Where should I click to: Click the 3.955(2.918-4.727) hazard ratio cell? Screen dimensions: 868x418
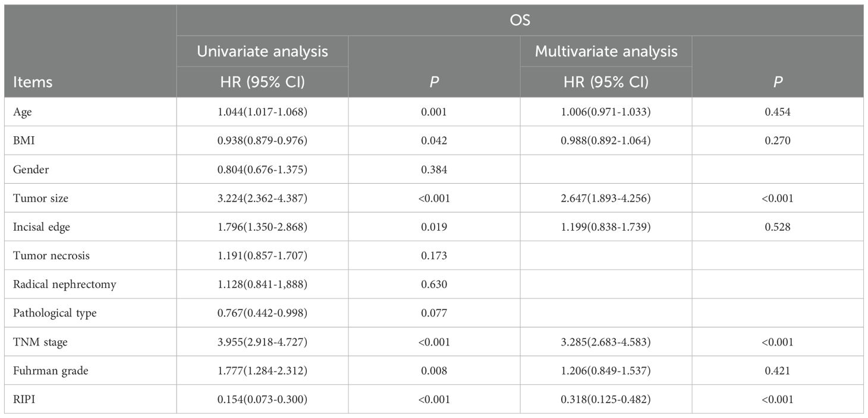[262, 342]
